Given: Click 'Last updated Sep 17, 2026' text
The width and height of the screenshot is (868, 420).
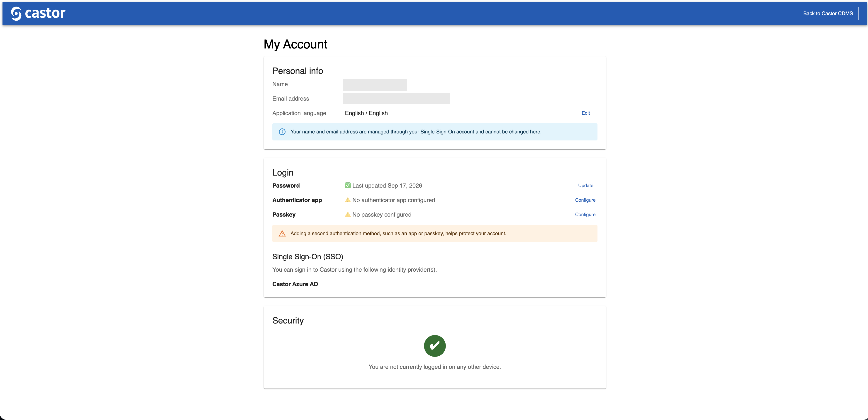Looking at the screenshot, I should [387, 186].
